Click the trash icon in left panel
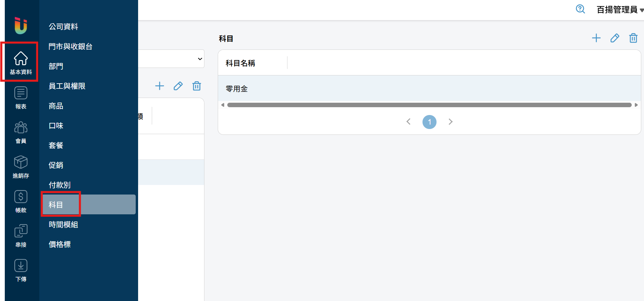644x301 pixels. [197, 86]
